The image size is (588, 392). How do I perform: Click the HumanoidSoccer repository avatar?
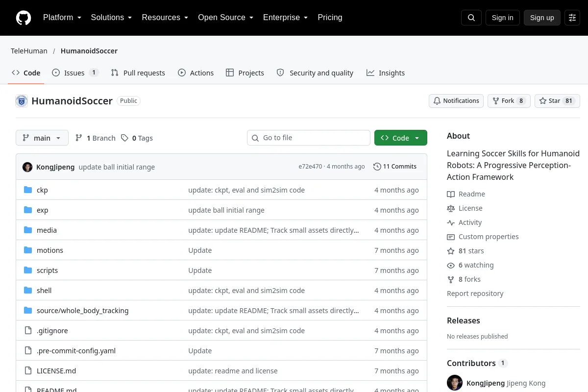(22, 101)
